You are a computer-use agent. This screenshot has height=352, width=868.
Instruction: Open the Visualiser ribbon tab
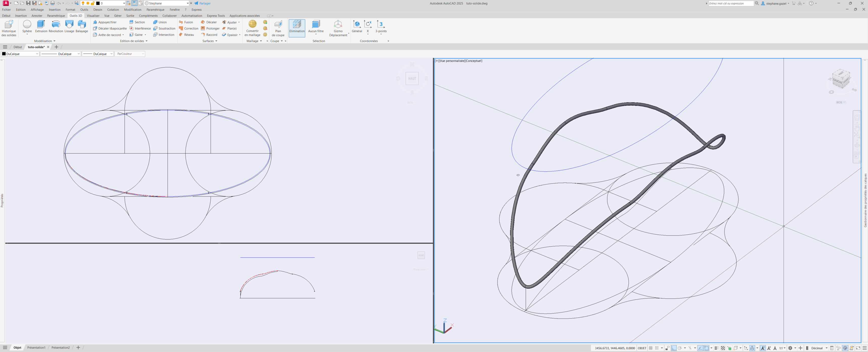pos(93,15)
